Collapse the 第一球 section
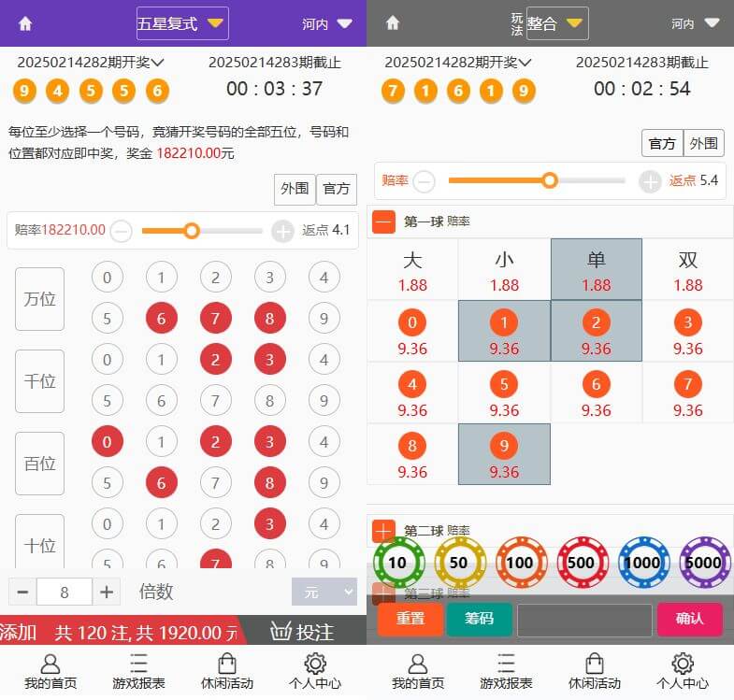The height and width of the screenshot is (700, 734). (x=383, y=221)
